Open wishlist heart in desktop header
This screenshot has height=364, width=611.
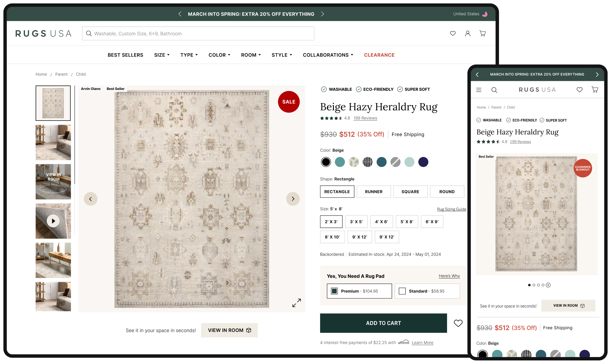[x=453, y=33]
